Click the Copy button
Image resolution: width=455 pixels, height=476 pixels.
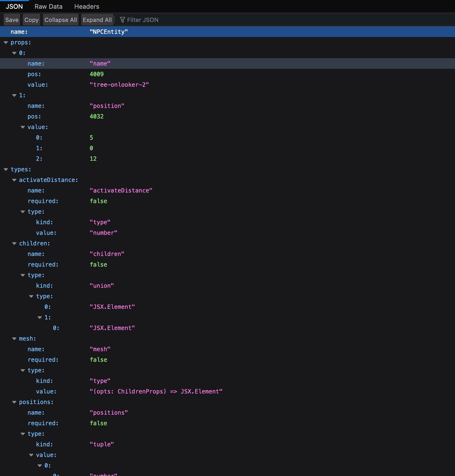[31, 20]
